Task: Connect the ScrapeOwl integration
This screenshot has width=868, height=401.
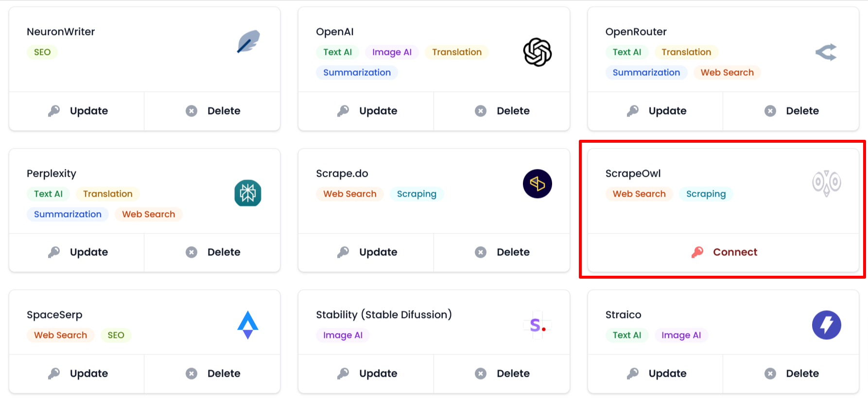Action: (x=724, y=252)
